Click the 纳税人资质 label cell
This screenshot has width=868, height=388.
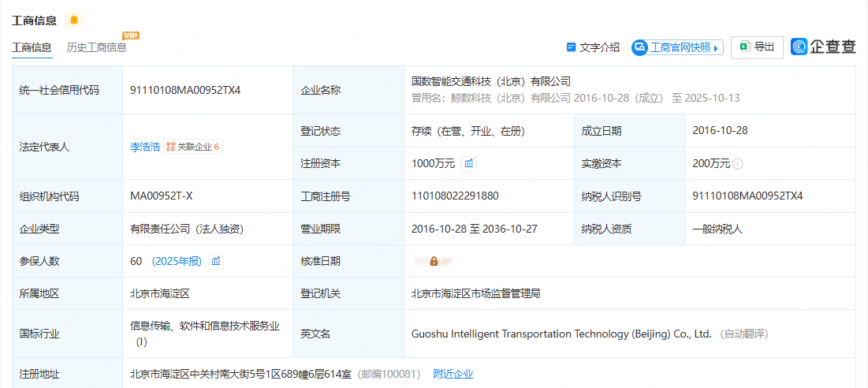[629, 229]
